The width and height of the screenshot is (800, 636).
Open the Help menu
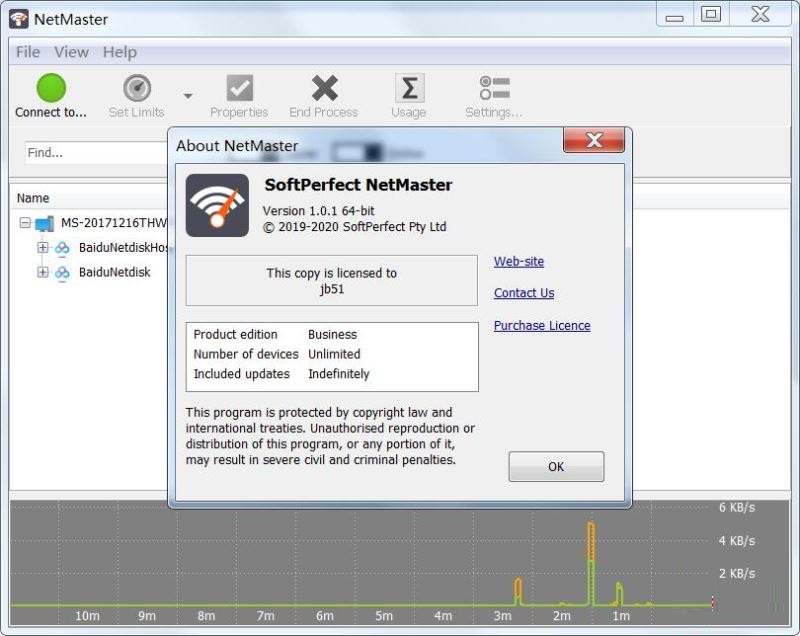click(x=119, y=52)
